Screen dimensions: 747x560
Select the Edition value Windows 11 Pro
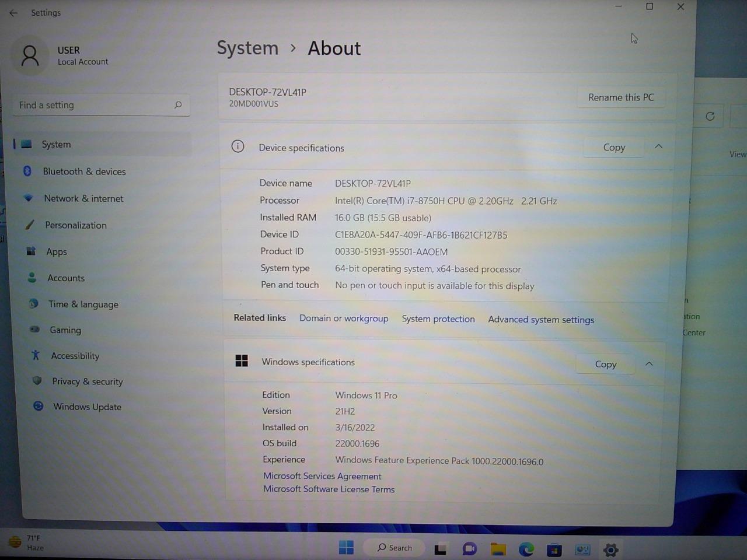click(x=366, y=395)
